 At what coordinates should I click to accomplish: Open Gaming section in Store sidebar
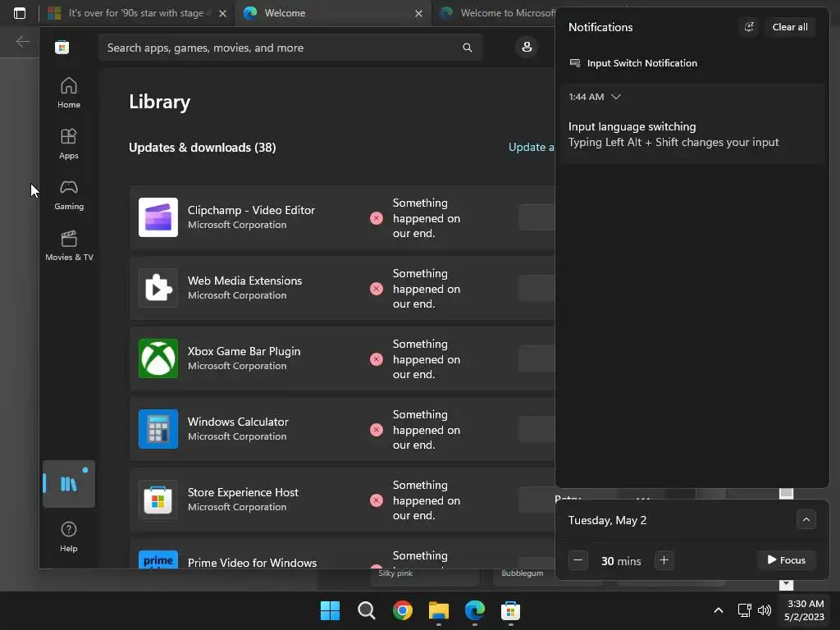(69, 194)
